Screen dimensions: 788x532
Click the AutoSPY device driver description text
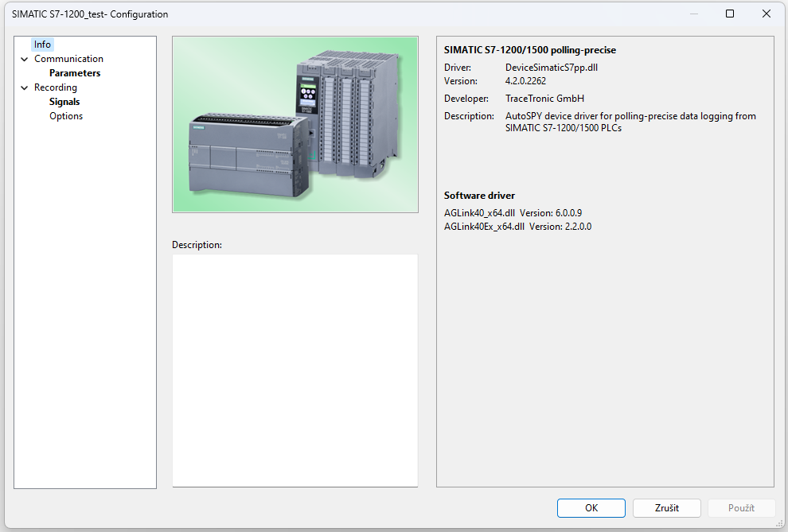pos(630,122)
